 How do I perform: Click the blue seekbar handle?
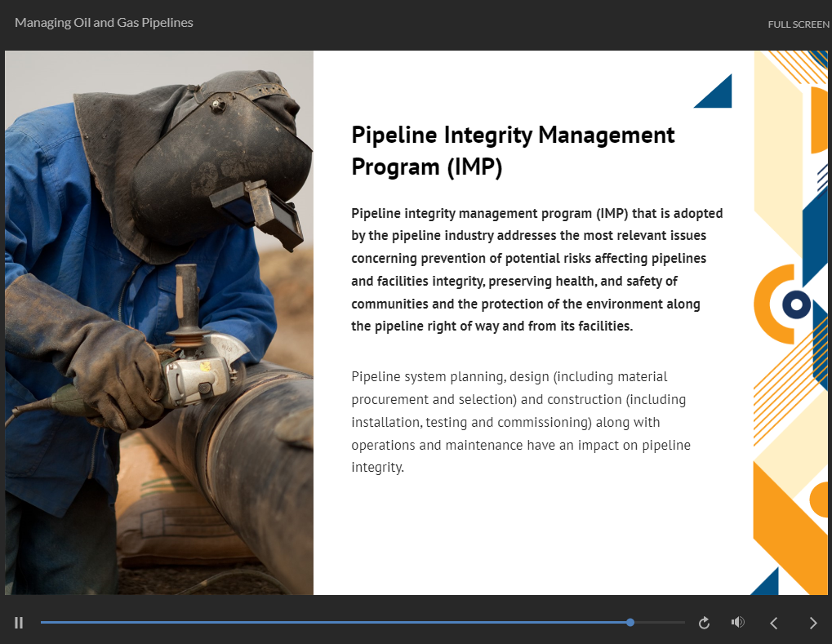pos(630,622)
